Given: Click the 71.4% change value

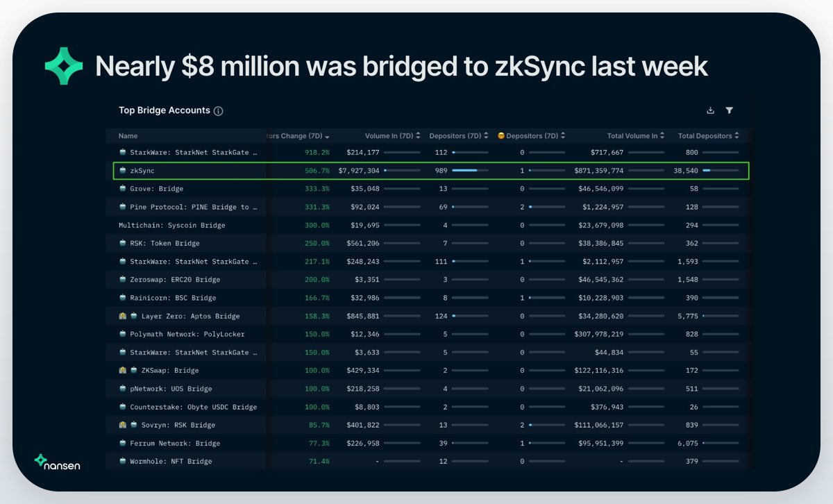Looking at the screenshot, I should pyautogui.click(x=319, y=461).
